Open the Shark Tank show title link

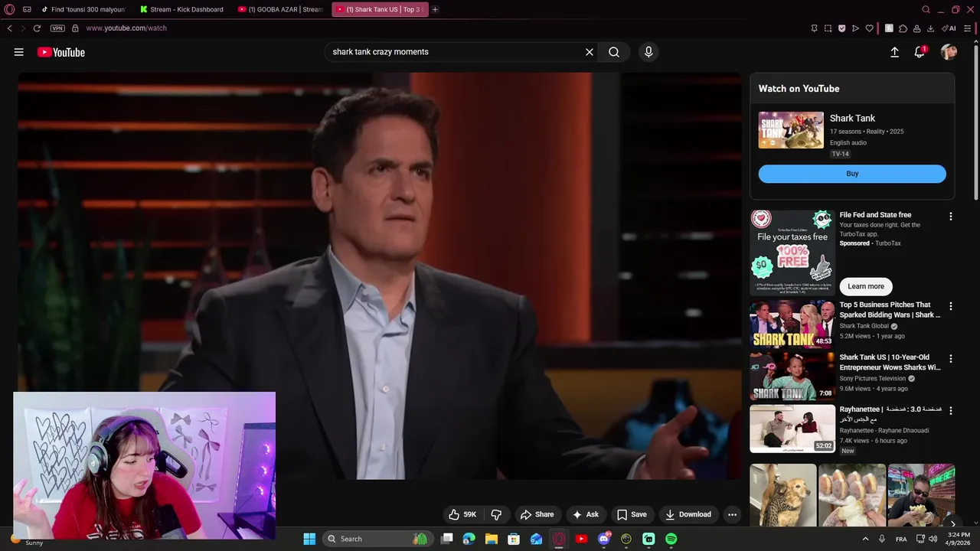click(x=852, y=118)
